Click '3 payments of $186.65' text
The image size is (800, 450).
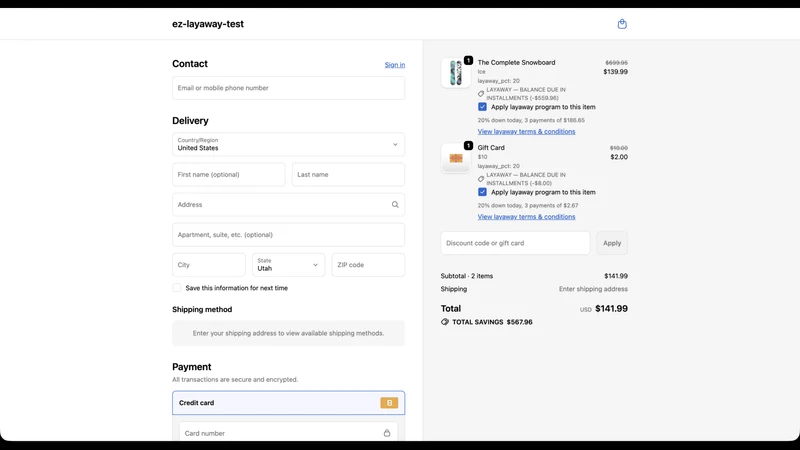tap(555, 120)
